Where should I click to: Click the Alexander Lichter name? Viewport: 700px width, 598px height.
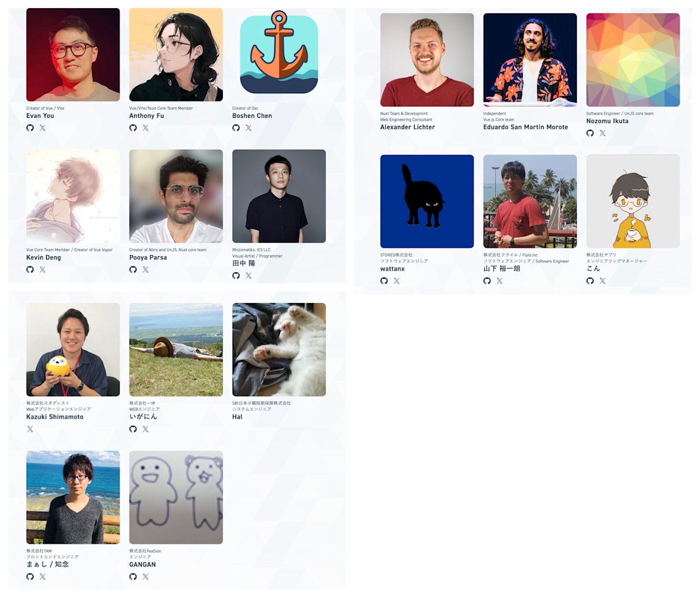(x=408, y=127)
